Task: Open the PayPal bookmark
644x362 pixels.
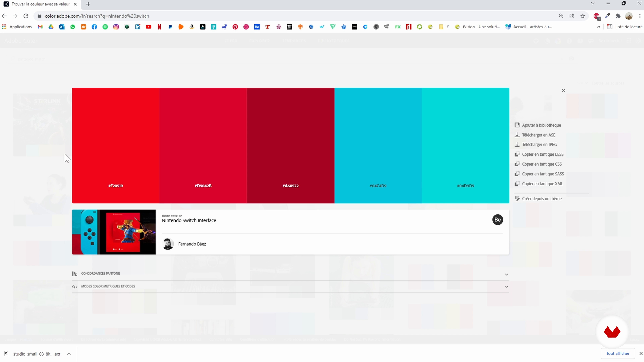Action: click(x=170, y=27)
